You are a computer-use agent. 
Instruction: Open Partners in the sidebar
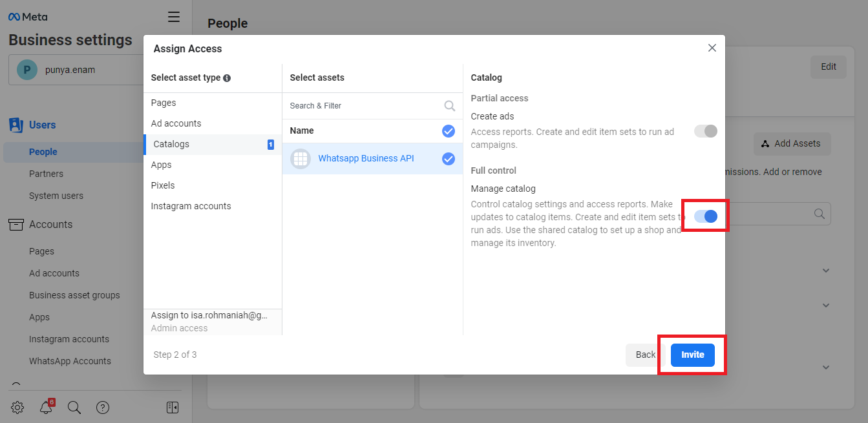coord(46,174)
